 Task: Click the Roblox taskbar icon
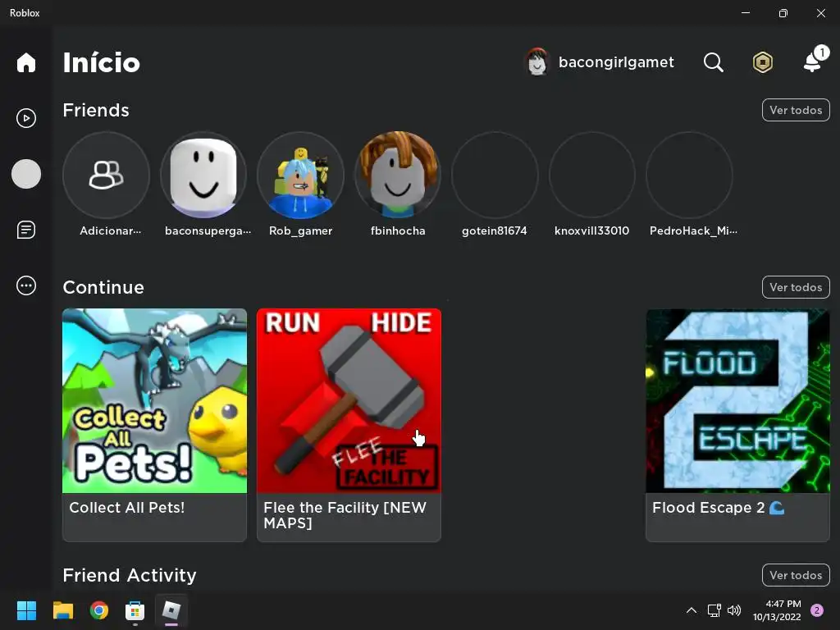coord(171,610)
